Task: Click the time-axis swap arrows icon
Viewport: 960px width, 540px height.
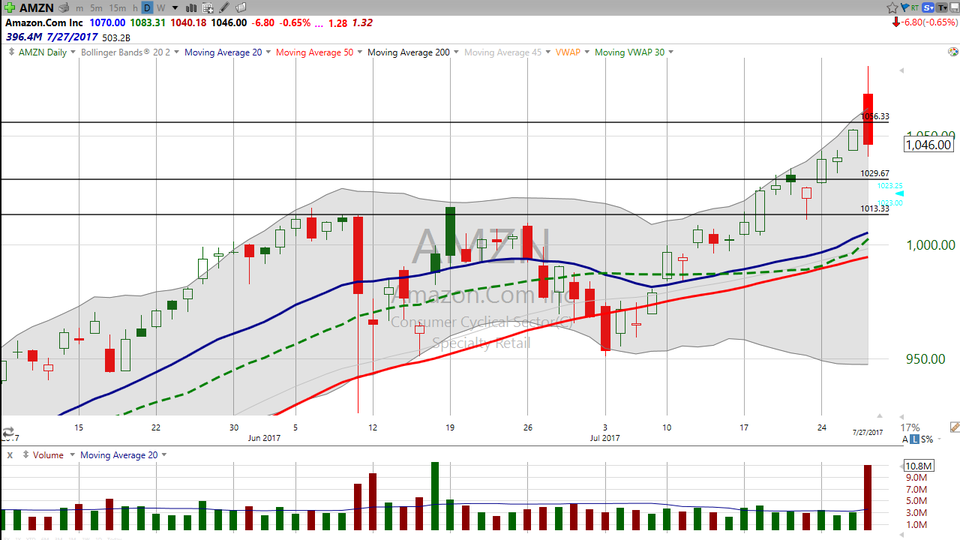Action: (x=8, y=432)
